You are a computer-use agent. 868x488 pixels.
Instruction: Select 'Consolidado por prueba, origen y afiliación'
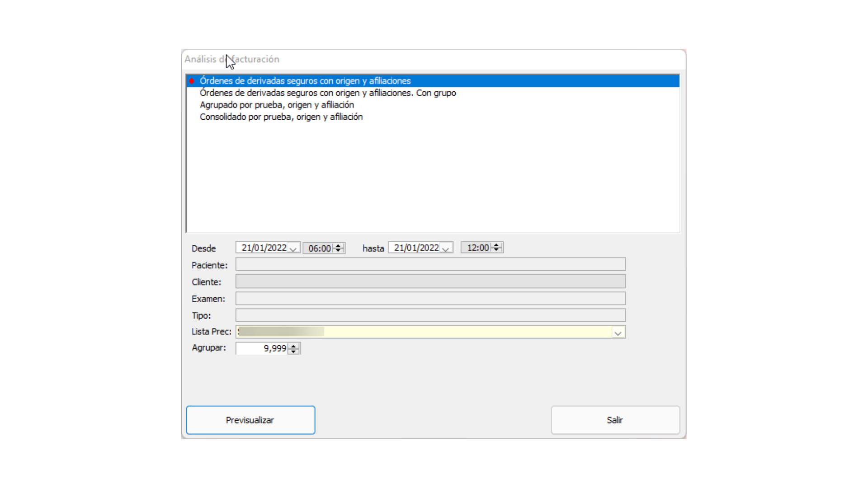pyautogui.click(x=281, y=117)
